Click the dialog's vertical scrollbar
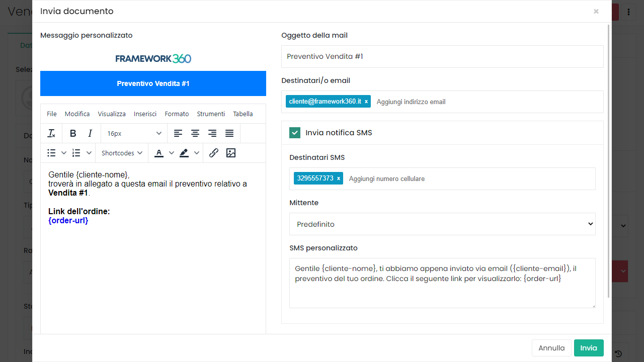Screen dimensions: 644x362 coord(610,160)
